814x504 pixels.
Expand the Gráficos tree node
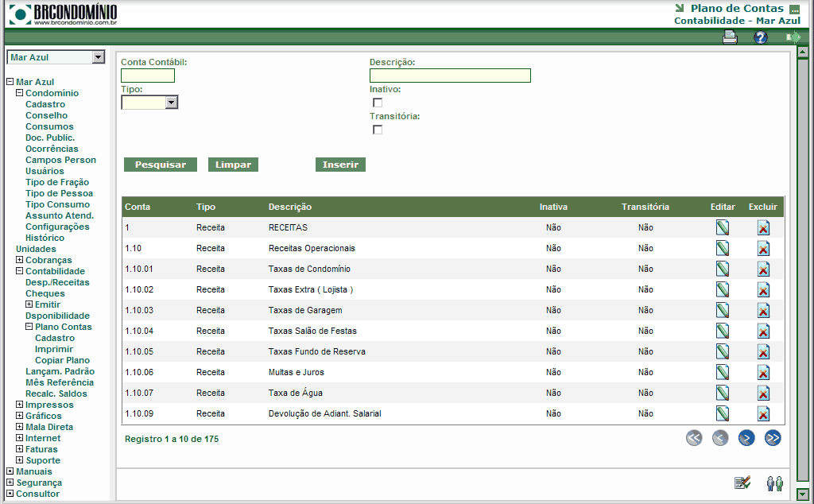pyautogui.click(x=19, y=415)
